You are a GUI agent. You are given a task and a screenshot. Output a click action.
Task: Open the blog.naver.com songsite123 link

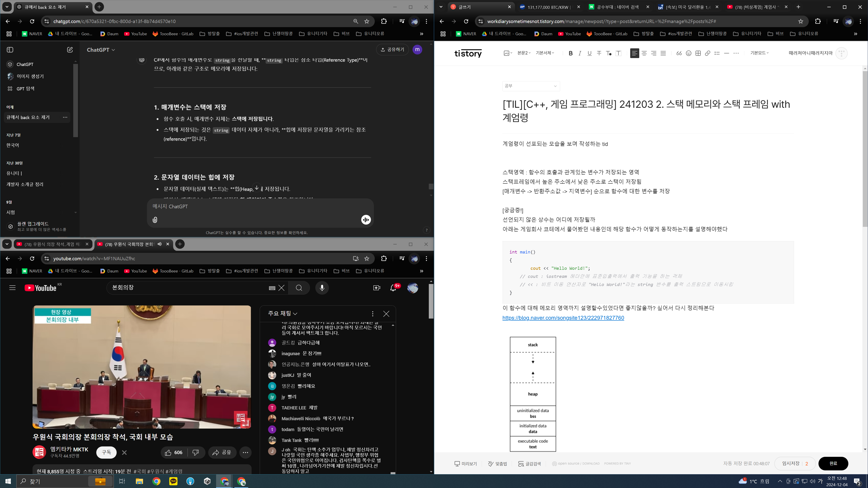pos(563,318)
